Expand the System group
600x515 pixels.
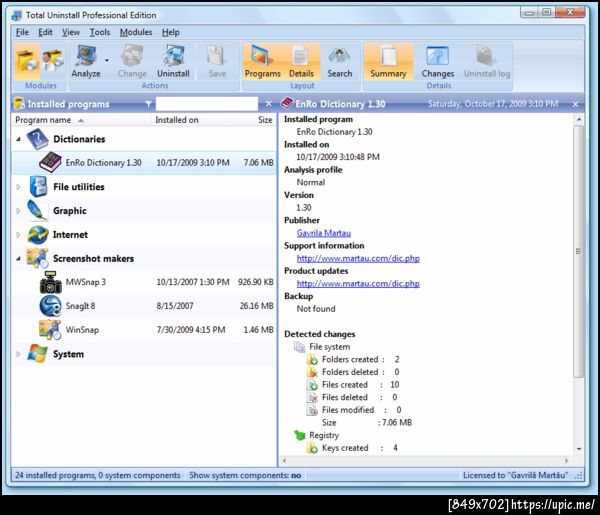tap(18, 354)
